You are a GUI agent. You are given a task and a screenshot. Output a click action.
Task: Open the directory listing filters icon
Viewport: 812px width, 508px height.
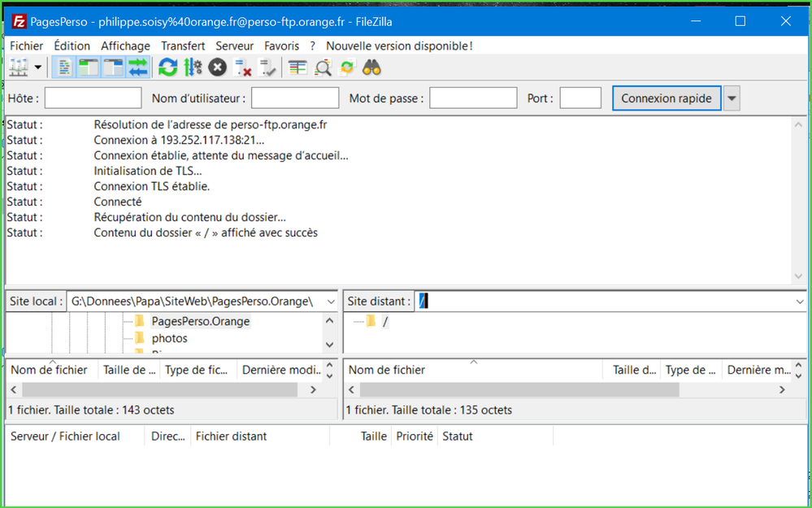click(297, 67)
